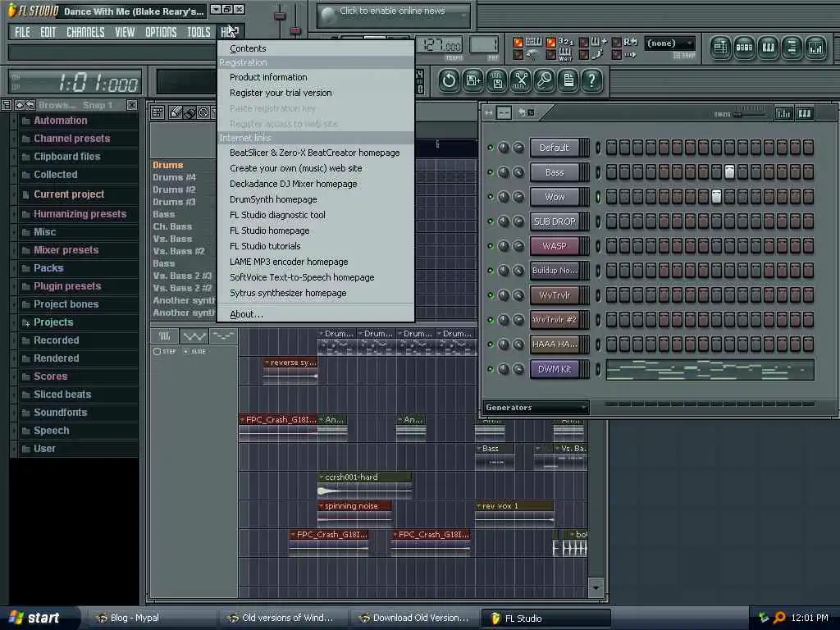Open the Generators filter dropdown
The height and width of the screenshot is (630, 840).
[536, 408]
